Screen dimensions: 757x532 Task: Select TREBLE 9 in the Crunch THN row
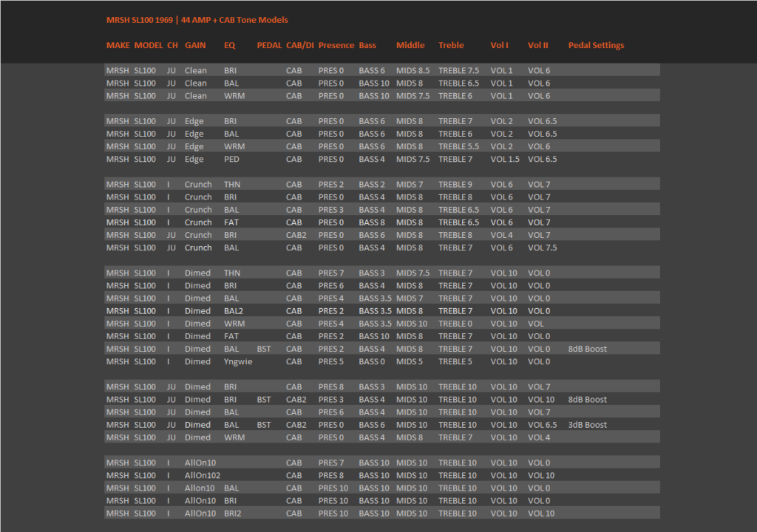455,185
